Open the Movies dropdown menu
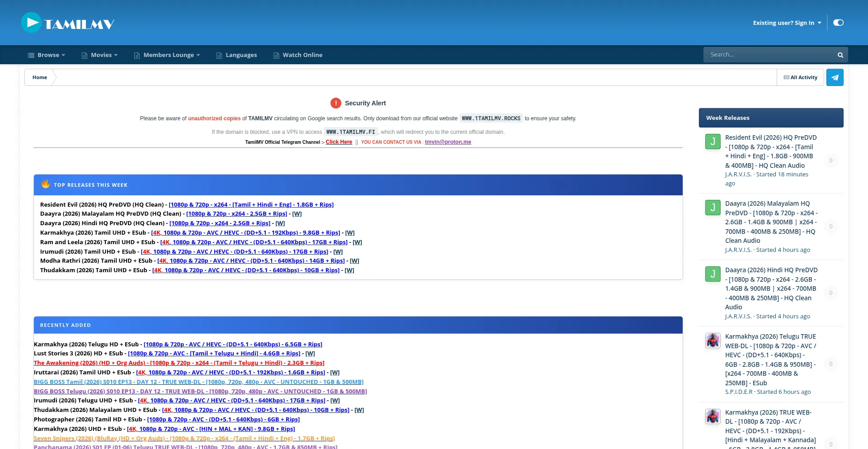868x449 pixels. 99,55
